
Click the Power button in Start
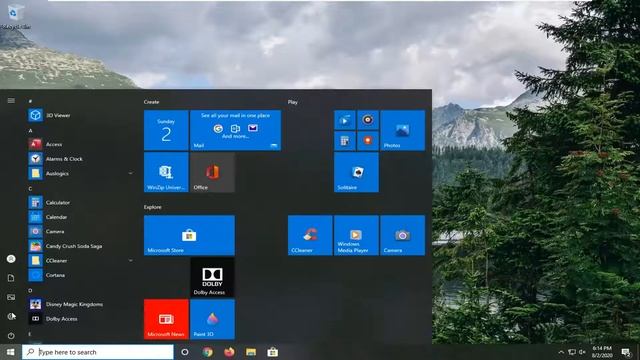(x=11, y=336)
